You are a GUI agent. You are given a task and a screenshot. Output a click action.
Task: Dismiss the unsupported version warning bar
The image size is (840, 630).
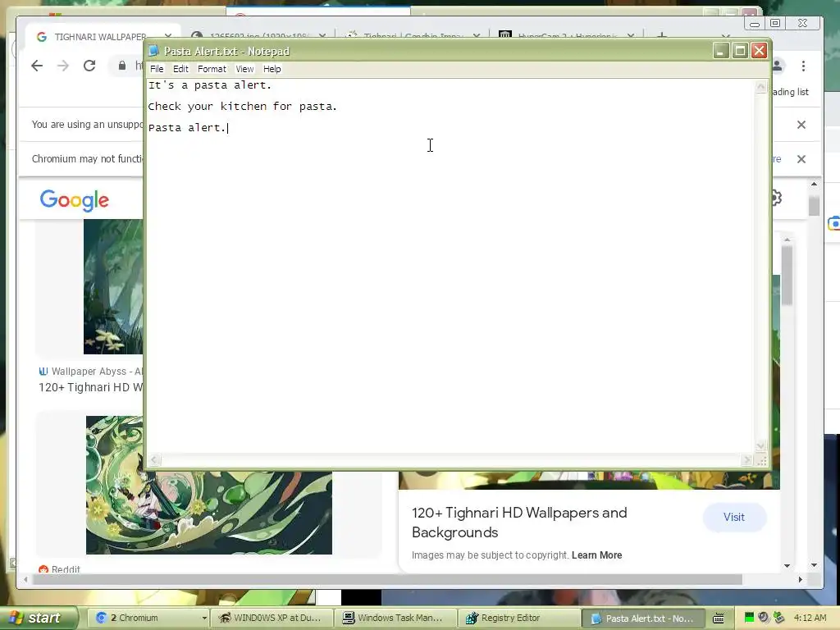coord(801,125)
